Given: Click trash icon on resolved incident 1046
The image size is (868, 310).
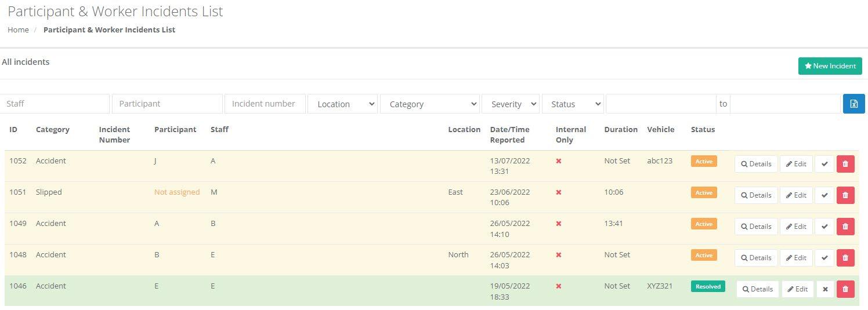Looking at the screenshot, I should pos(845,289).
